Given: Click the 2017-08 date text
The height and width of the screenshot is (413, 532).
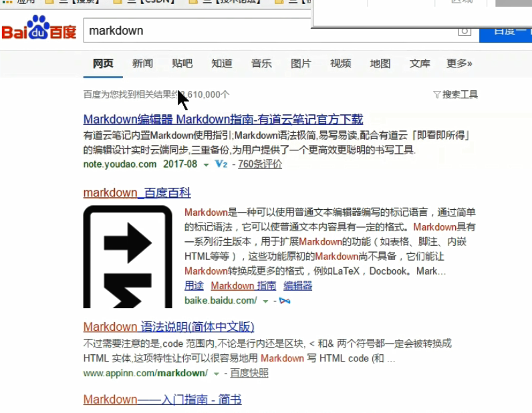Looking at the screenshot, I should [x=180, y=164].
